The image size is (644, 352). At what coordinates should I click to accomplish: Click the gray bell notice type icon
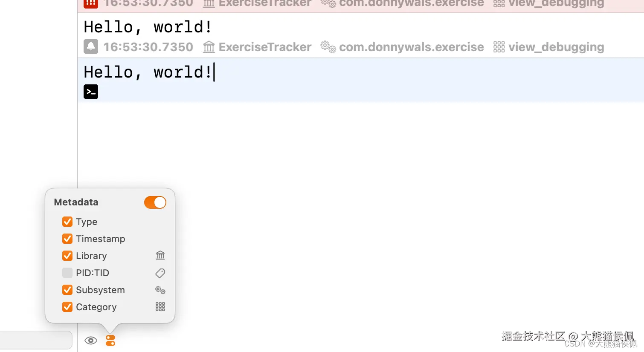91,46
